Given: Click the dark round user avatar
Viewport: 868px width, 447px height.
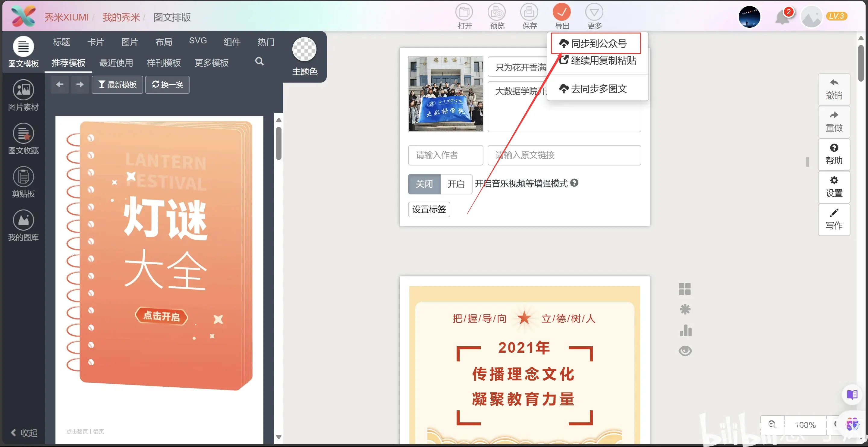Looking at the screenshot, I should 749,17.
